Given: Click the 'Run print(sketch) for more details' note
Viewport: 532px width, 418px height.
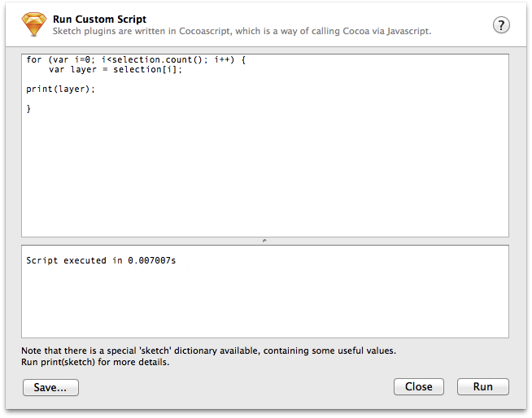Looking at the screenshot, I should pyautogui.click(x=95, y=362).
